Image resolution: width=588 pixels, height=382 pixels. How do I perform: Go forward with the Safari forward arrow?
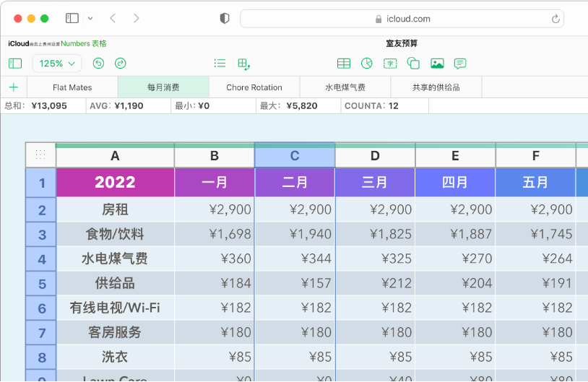[136, 18]
